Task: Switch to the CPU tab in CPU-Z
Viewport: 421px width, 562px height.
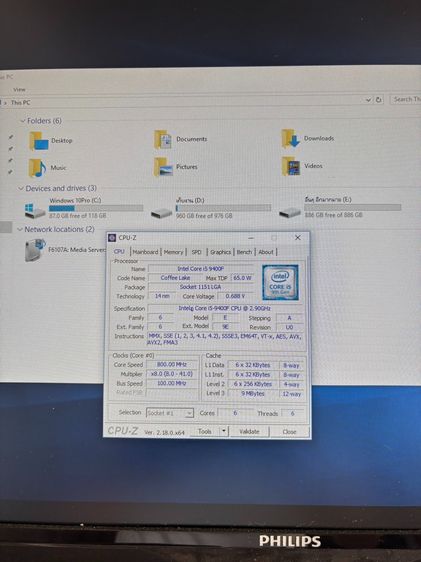Action: [119, 252]
